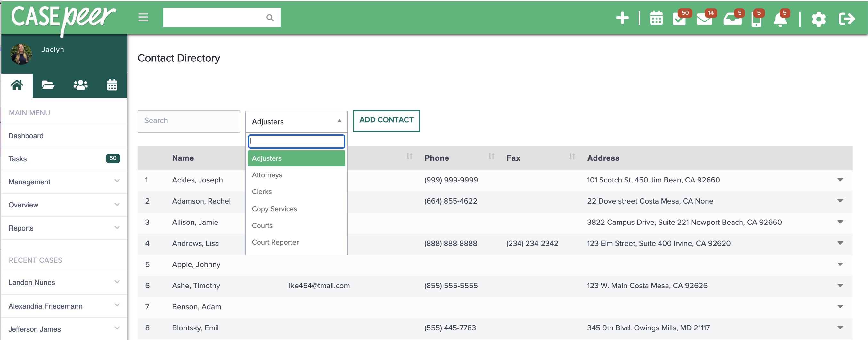Viewport: 868px width, 340px height.
Task: Select the open folder cases tab
Action: (x=48, y=85)
